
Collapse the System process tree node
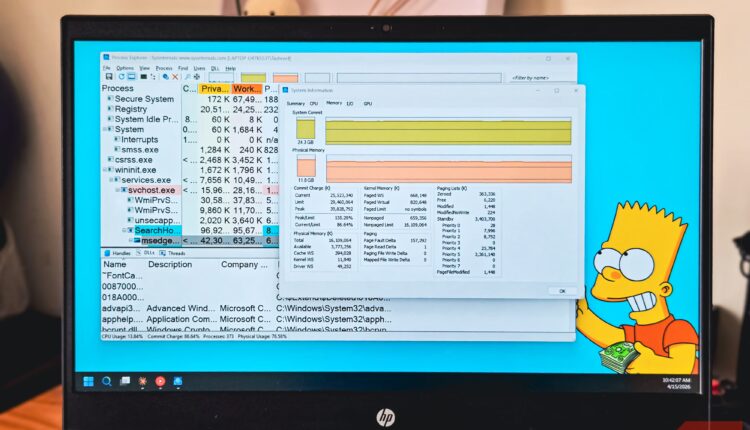[x=105, y=129]
